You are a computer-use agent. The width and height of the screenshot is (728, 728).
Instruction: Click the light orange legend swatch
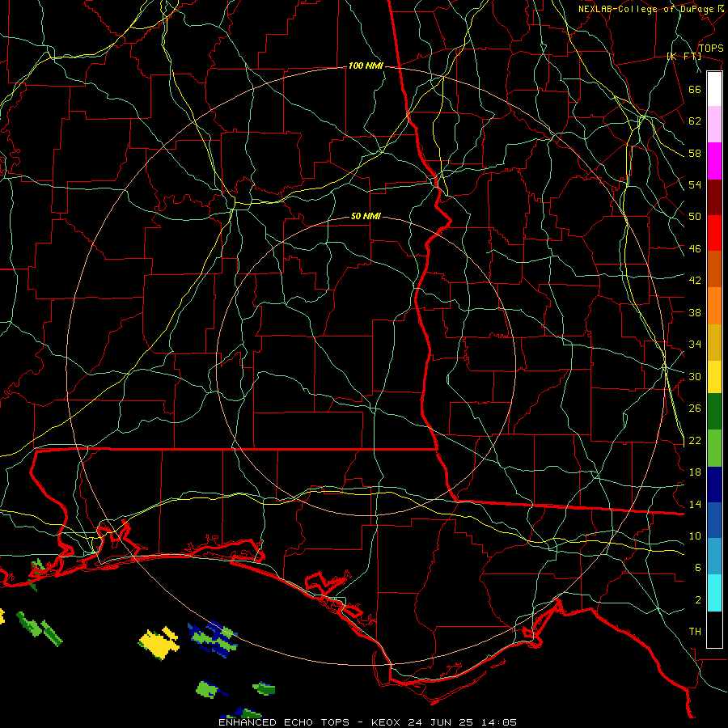714,306
